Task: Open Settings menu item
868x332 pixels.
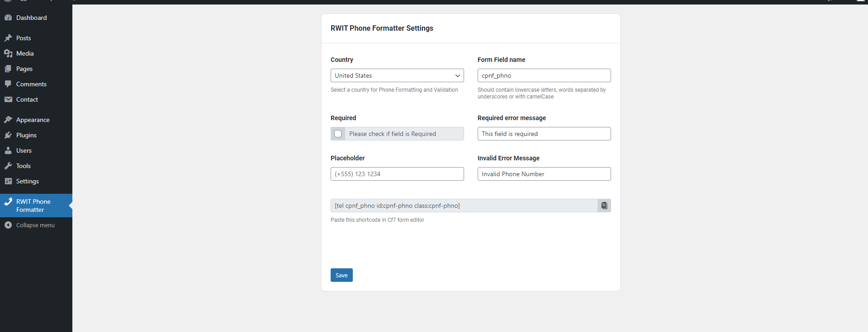Action: [36, 181]
